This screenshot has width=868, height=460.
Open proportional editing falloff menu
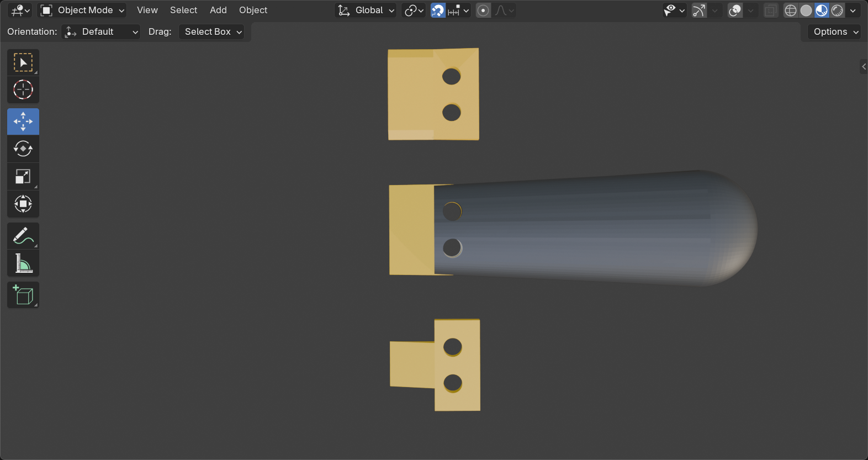click(x=504, y=10)
